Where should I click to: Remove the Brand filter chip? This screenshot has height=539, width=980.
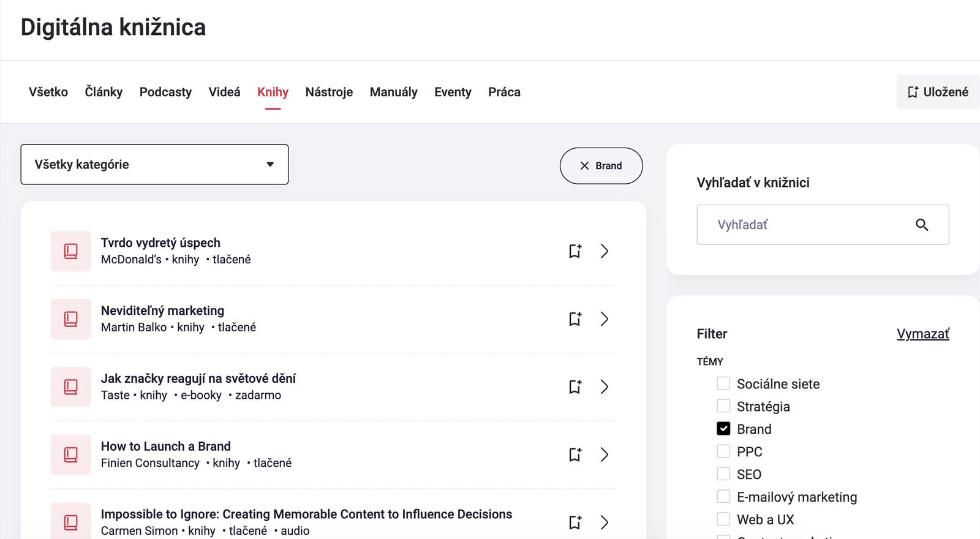(601, 166)
